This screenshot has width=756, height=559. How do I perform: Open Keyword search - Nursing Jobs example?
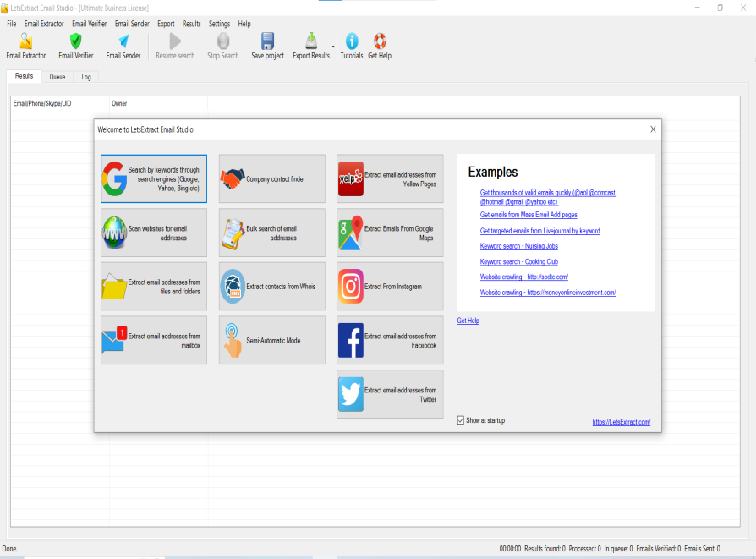pyautogui.click(x=518, y=246)
